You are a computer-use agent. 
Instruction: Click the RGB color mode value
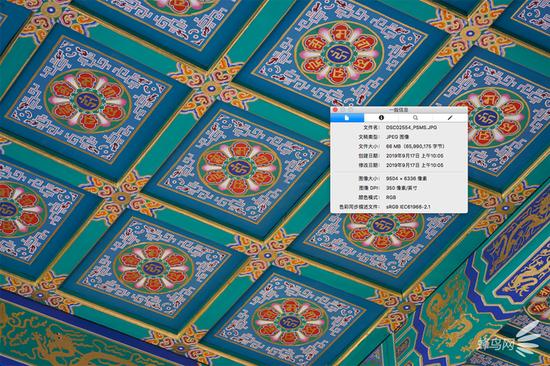391,198
